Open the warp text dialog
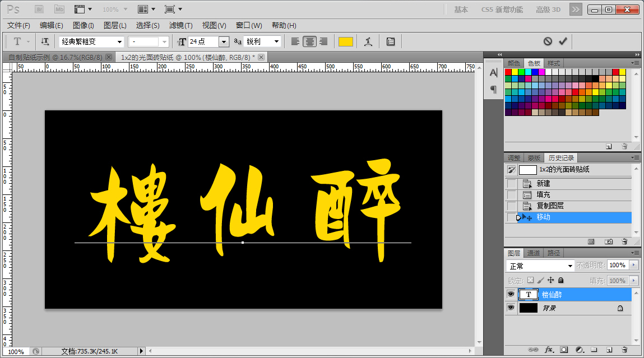Image resolution: width=644 pixels, height=358 pixels. (x=368, y=41)
